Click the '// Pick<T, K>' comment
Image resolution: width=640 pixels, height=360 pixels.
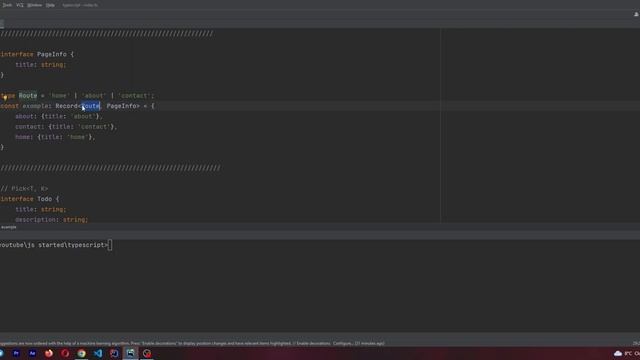point(24,189)
